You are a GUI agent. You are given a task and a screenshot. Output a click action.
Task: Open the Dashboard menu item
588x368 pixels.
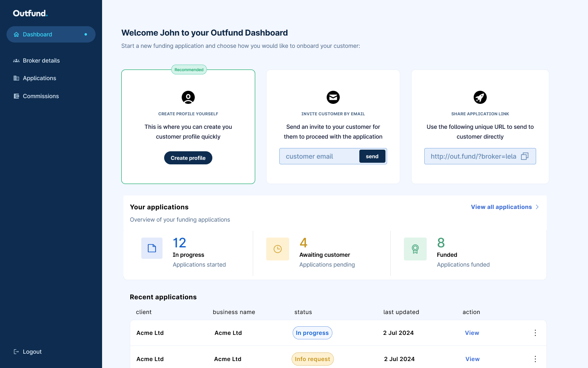click(x=51, y=34)
